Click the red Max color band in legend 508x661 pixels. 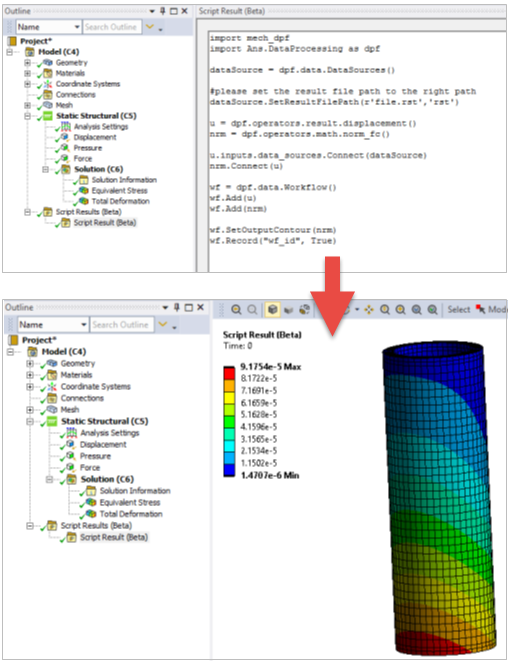coord(229,373)
